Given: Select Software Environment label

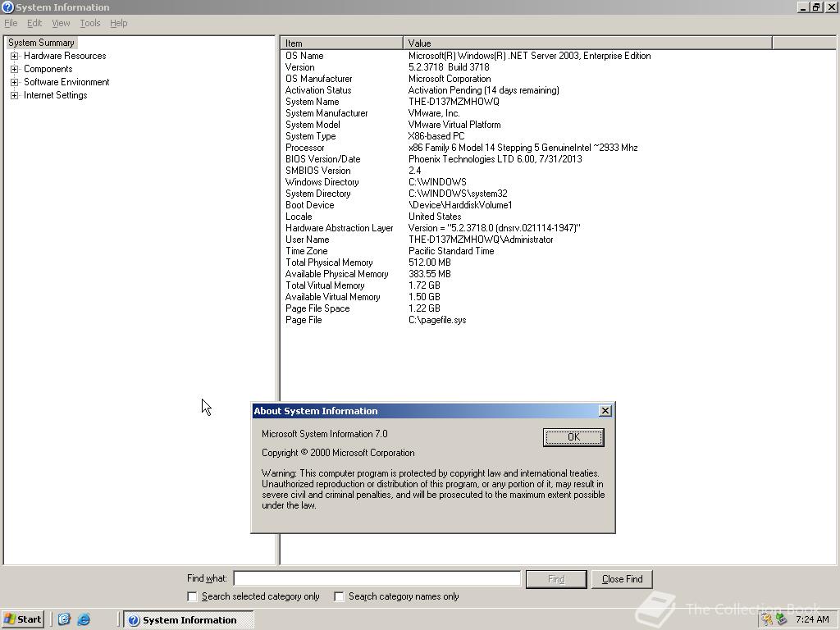Looking at the screenshot, I should [66, 82].
